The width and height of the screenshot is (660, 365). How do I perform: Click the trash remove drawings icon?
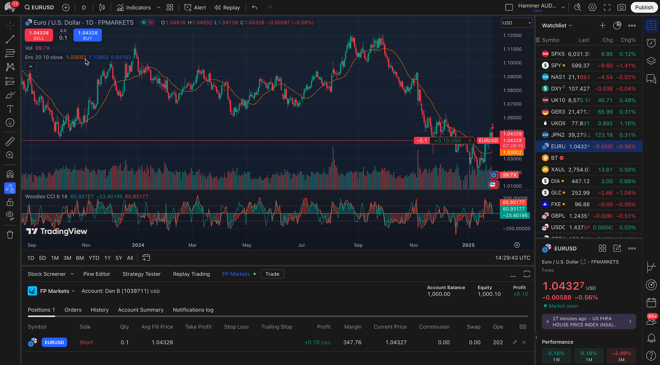(10, 235)
